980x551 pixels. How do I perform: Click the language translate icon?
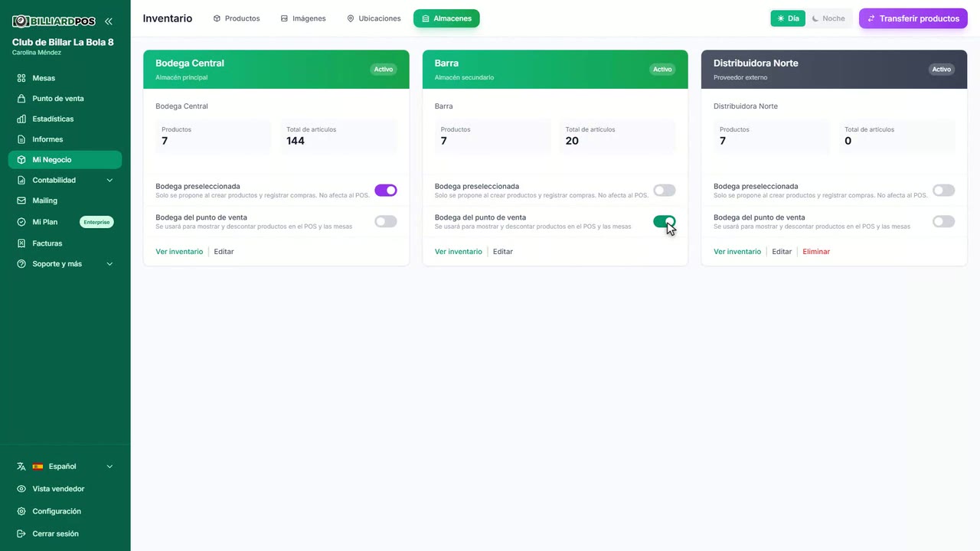21,466
